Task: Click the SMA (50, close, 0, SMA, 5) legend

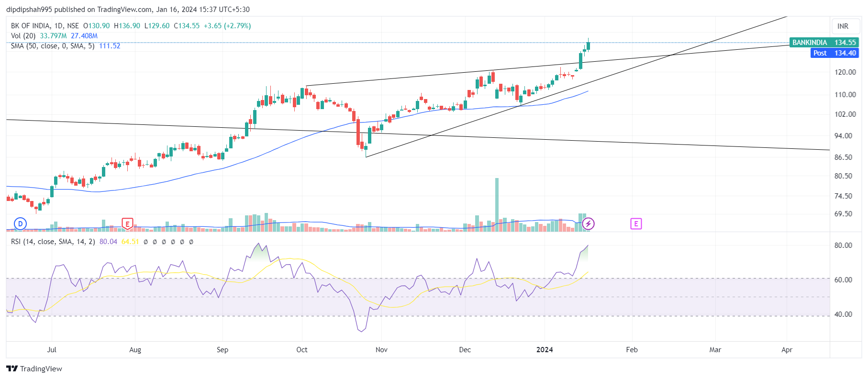Action: coord(53,46)
